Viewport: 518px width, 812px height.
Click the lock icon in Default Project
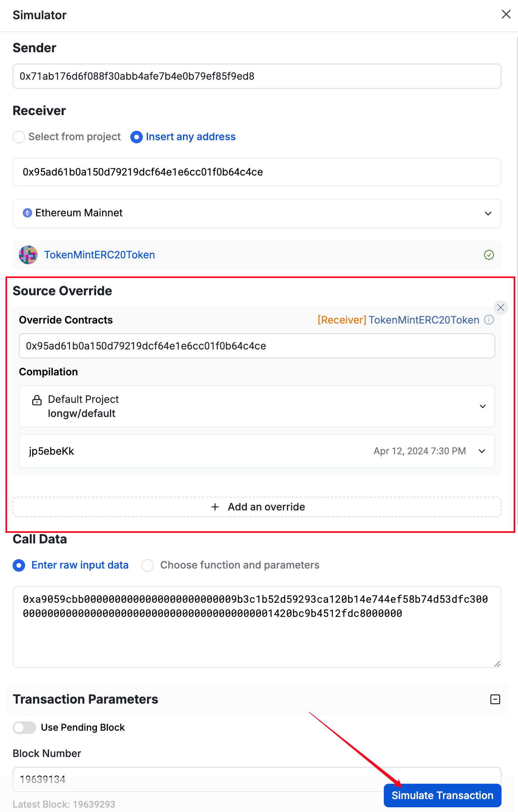[37, 400]
